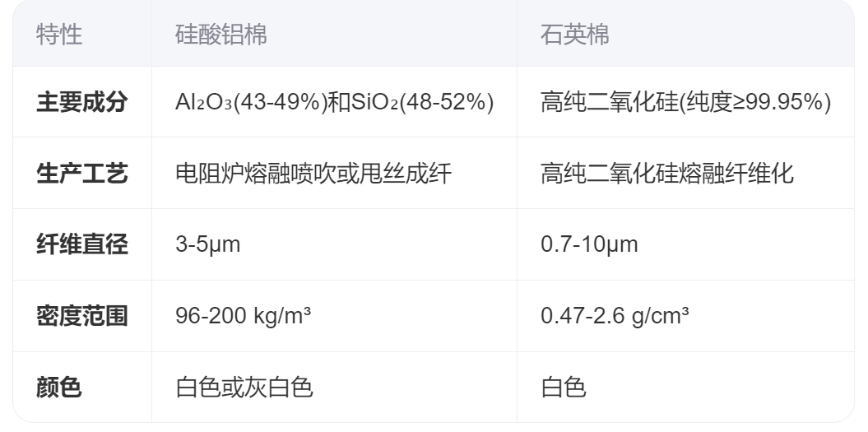Image resolution: width=868 pixels, height=432 pixels.
Task: Select the 密度范围 row label
Action: pyautogui.click(x=82, y=316)
